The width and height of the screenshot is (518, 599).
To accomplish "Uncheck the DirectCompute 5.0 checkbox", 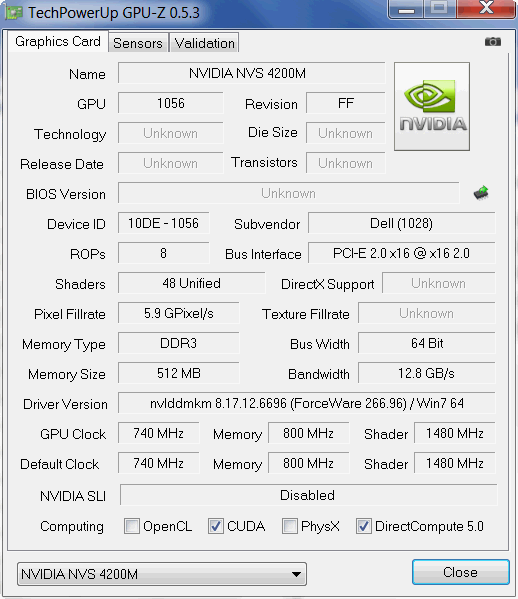I will click(x=364, y=526).
